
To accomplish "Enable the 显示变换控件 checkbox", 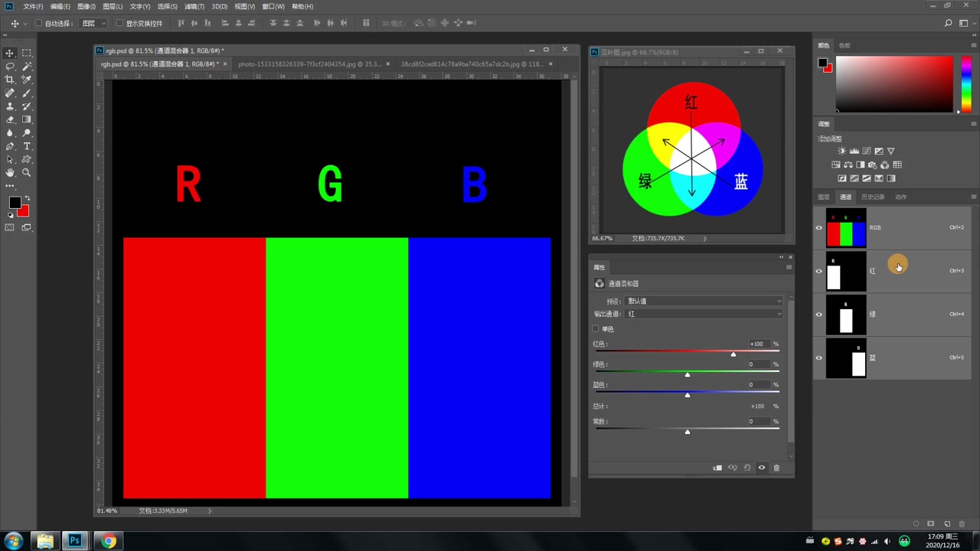I will click(119, 24).
